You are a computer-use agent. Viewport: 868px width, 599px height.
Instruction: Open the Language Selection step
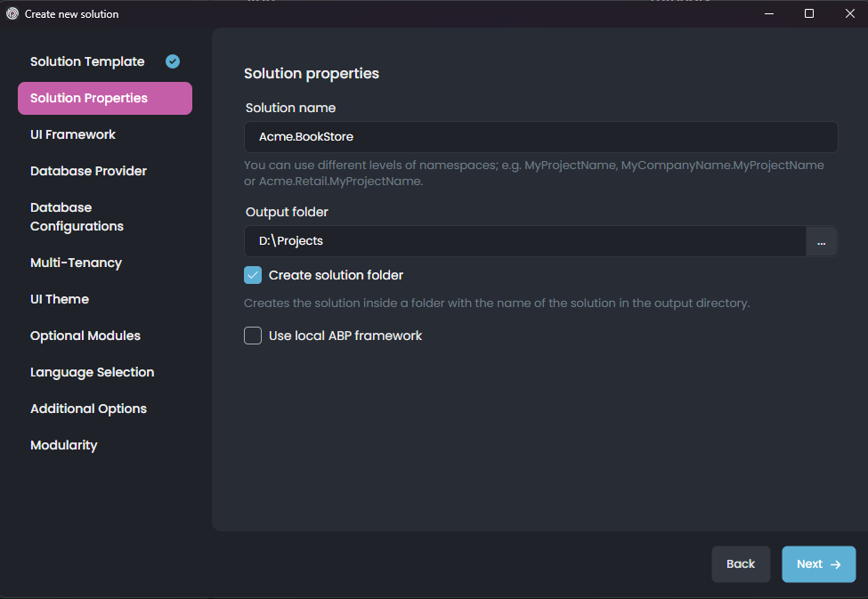[x=92, y=372]
